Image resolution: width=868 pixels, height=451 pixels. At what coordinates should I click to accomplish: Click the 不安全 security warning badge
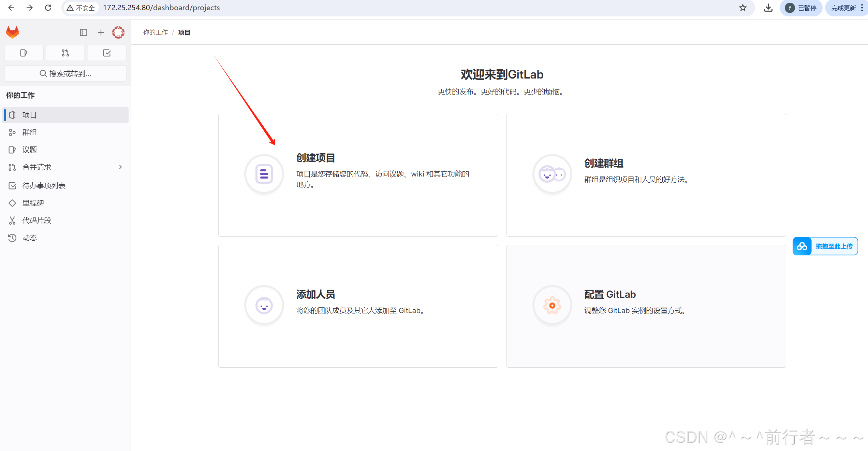coord(81,8)
